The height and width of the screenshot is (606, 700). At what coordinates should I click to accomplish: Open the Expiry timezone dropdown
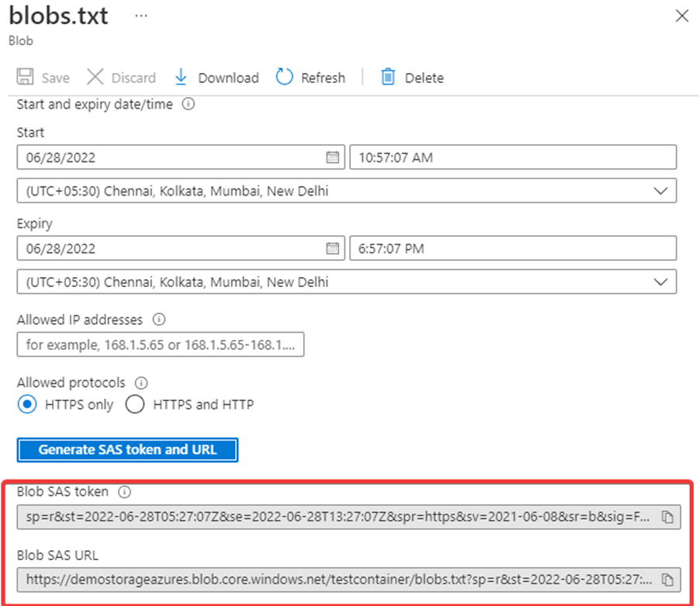pos(660,282)
